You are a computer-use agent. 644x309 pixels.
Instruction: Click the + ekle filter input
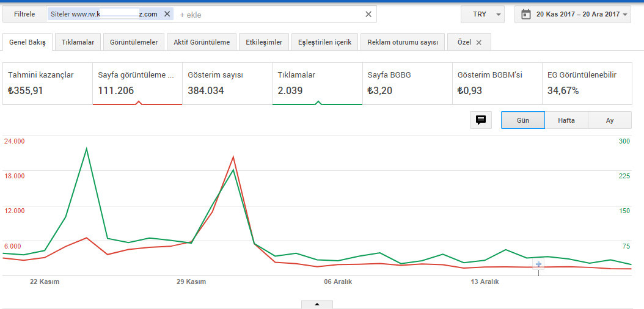tap(191, 15)
